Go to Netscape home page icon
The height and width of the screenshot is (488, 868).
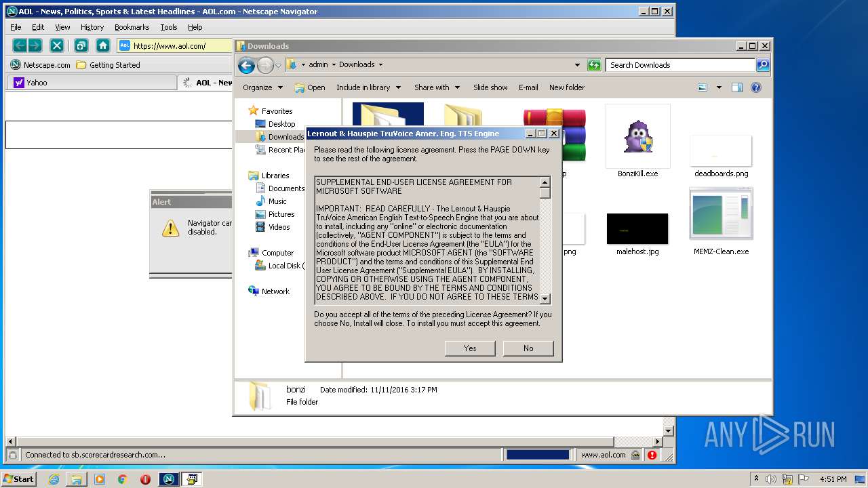(103, 45)
